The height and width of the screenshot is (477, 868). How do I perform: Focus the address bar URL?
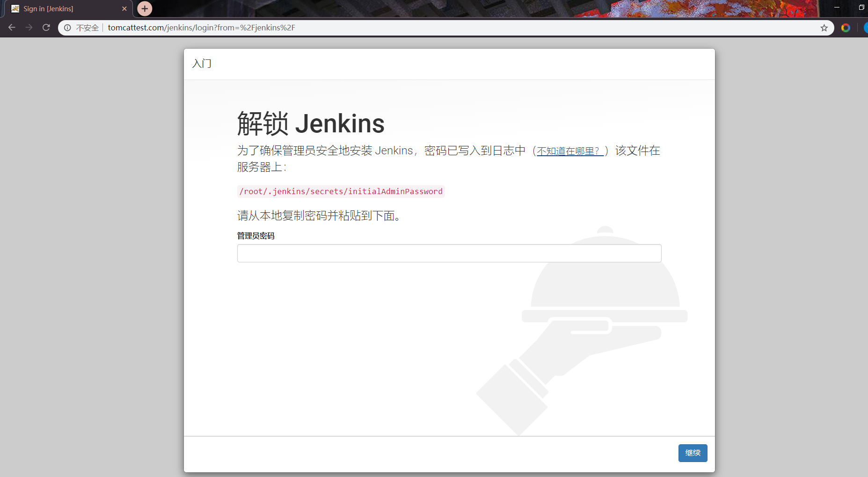[201, 28]
